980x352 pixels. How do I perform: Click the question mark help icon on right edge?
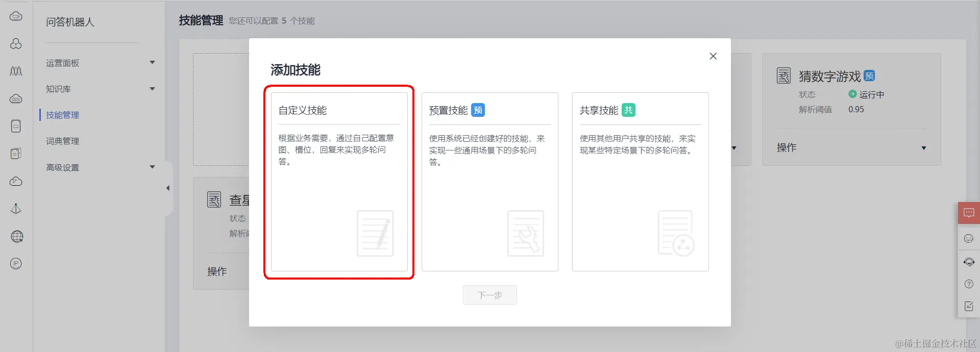pos(969,284)
